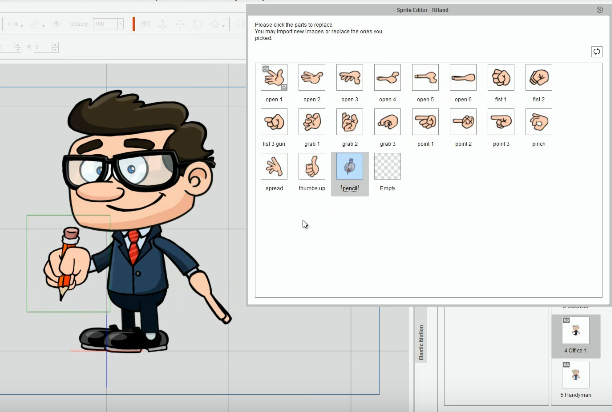
Task: Click the Opacity input field showing 100
Action: [x=105, y=24]
